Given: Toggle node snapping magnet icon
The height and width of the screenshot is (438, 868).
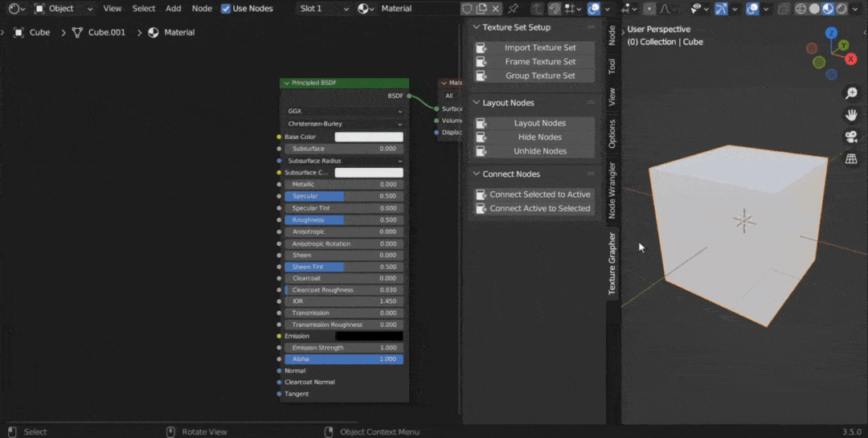Looking at the screenshot, I should click(554, 9).
